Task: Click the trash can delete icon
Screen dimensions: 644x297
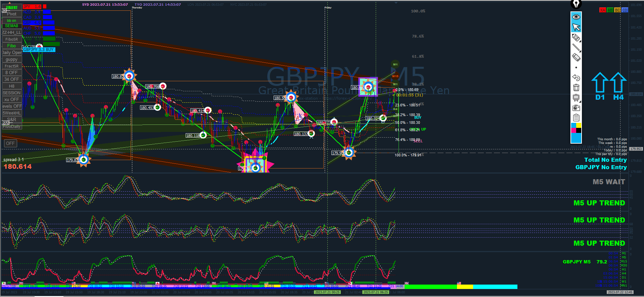Action: [576, 88]
